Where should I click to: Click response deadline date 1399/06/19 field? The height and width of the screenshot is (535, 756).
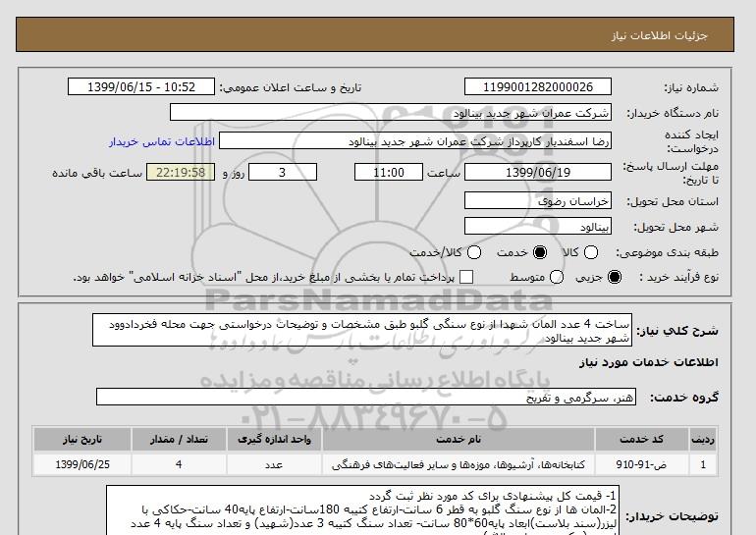point(538,172)
